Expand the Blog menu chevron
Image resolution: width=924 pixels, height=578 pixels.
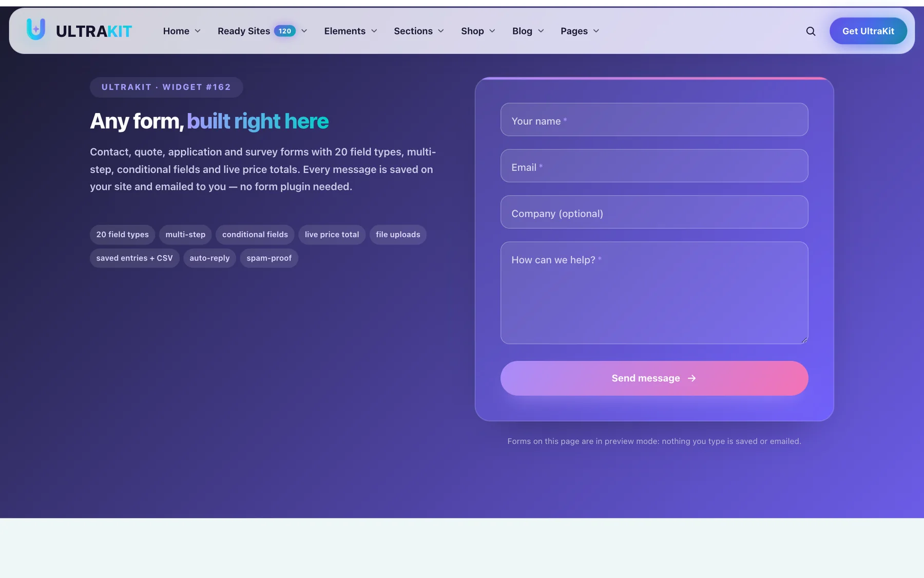tap(541, 31)
